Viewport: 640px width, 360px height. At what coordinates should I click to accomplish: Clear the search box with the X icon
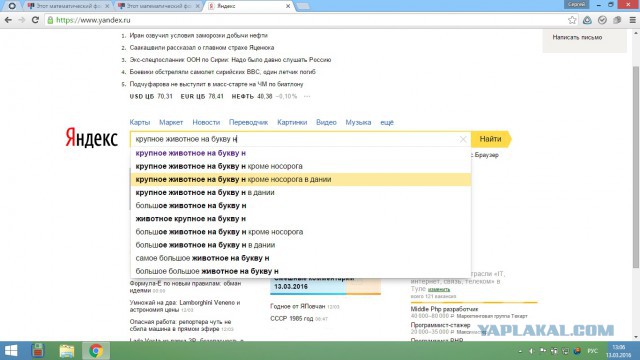pyautogui.click(x=463, y=139)
